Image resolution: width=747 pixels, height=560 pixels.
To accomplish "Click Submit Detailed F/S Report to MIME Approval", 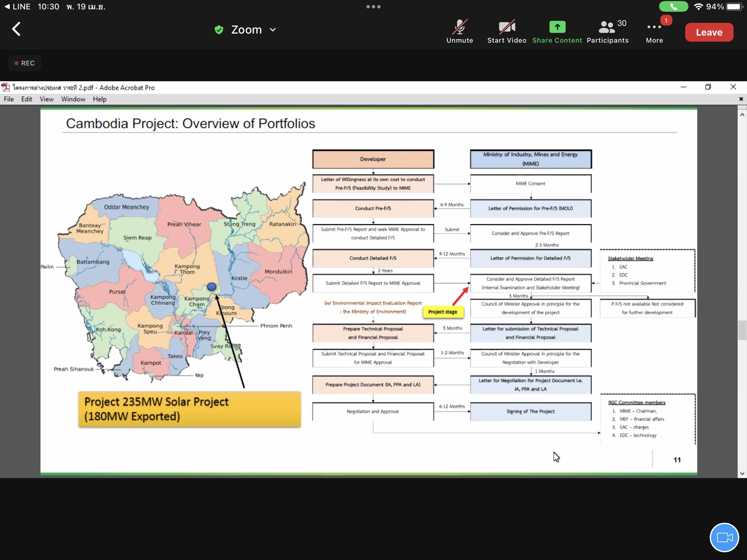I will 373,283.
